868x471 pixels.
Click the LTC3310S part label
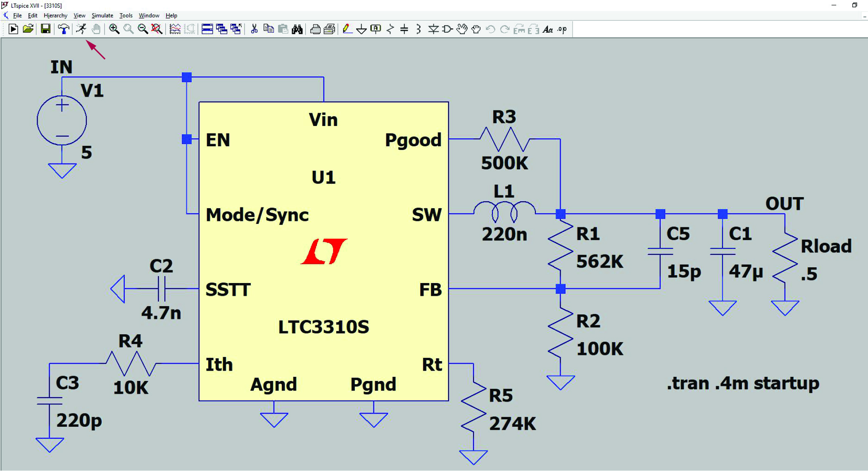(x=323, y=327)
